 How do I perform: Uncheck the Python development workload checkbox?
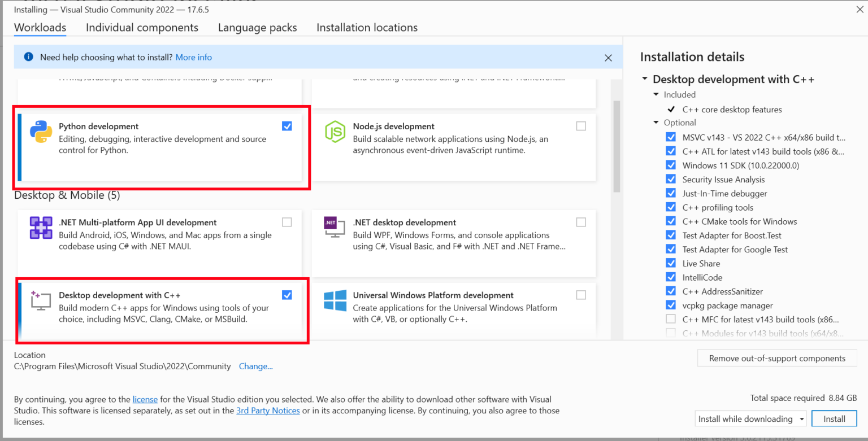click(x=287, y=126)
